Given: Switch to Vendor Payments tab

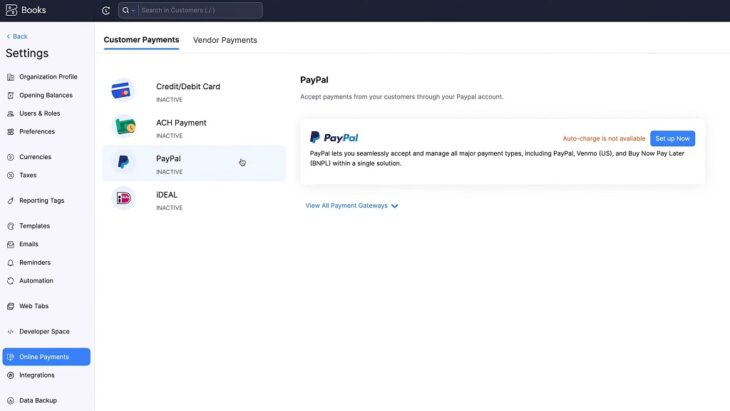Looking at the screenshot, I should 225,40.
